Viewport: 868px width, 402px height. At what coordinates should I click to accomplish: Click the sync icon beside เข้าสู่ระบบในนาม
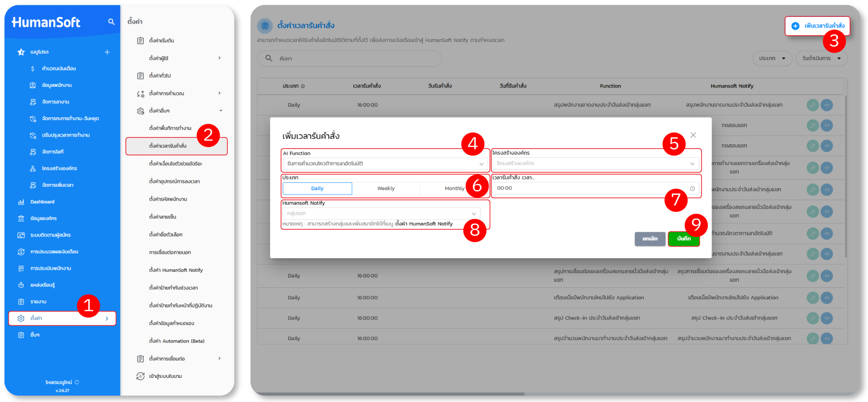point(140,376)
